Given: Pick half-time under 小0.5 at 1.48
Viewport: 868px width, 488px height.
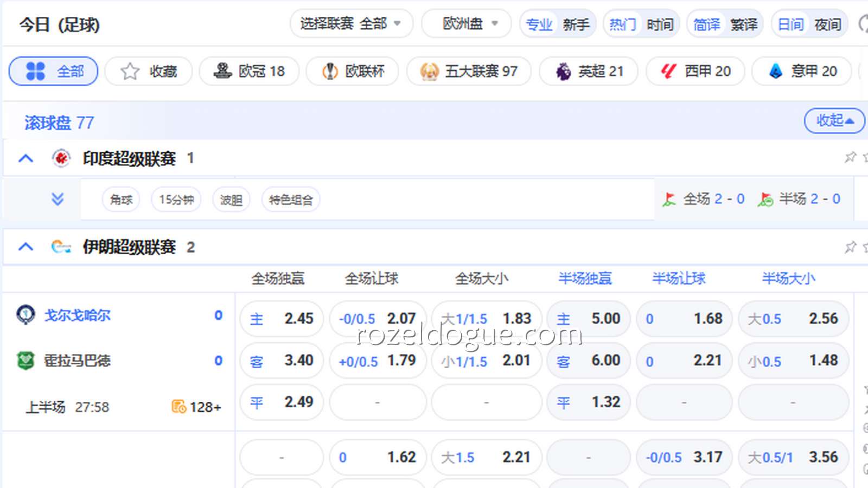Looking at the screenshot, I should 793,361.
